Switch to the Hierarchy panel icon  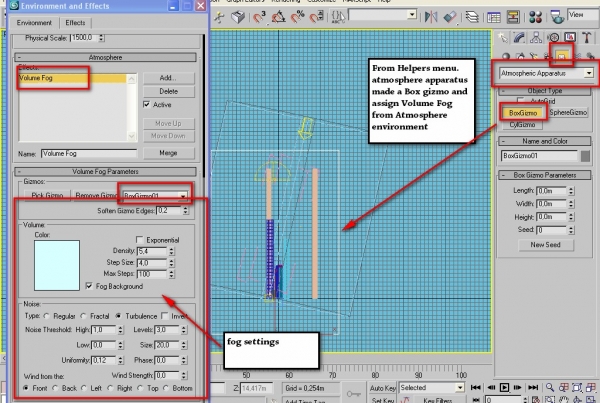536,38
